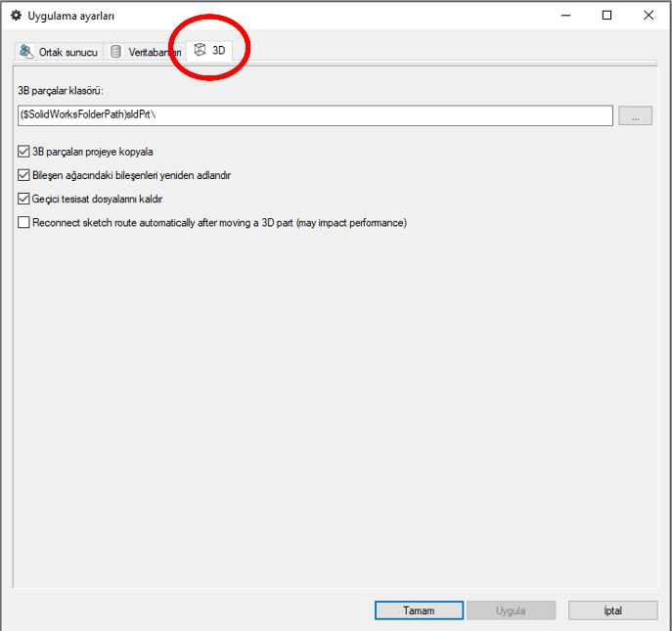Toggle Bileşen ağacındaki bileşenleri yeniden adlandır
The height and width of the screenshot is (631, 672).
(23, 175)
